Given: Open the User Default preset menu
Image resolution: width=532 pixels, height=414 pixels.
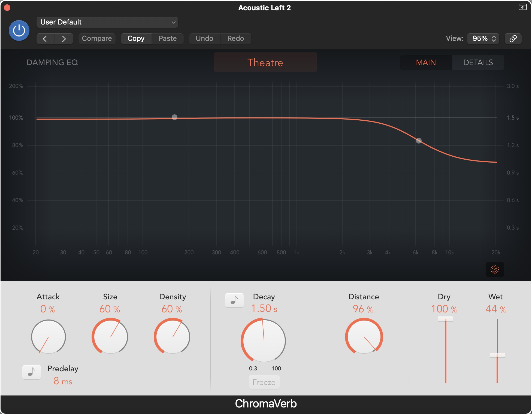Looking at the screenshot, I should pyautogui.click(x=107, y=22).
